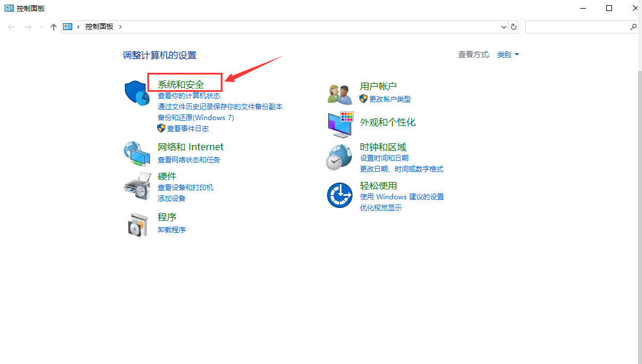642x364 pixels.
Task: Click the Programs disc box icon
Action: click(138, 224)
